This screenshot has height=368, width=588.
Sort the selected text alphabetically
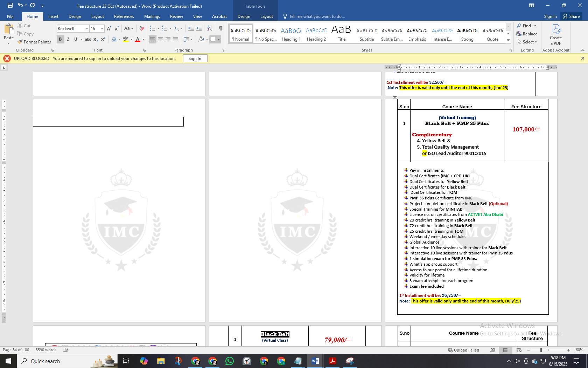(210, 28)
